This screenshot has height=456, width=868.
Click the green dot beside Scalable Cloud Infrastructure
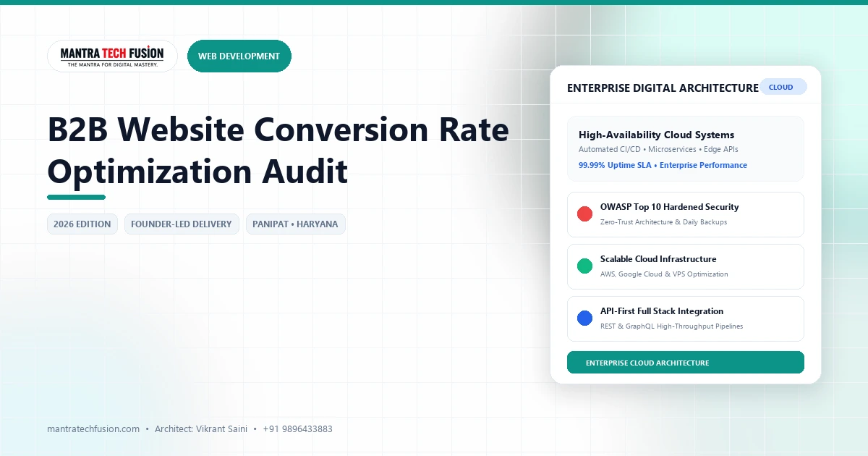(x=584, y=266)
